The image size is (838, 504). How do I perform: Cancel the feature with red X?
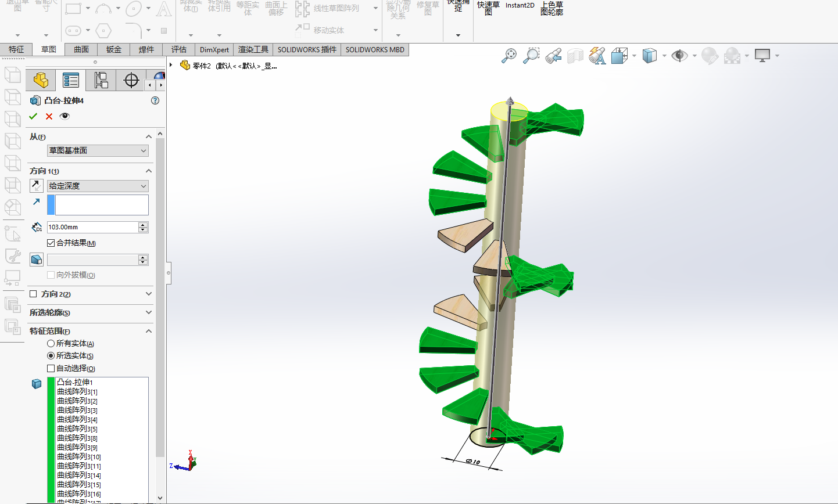tap(49, 116)
